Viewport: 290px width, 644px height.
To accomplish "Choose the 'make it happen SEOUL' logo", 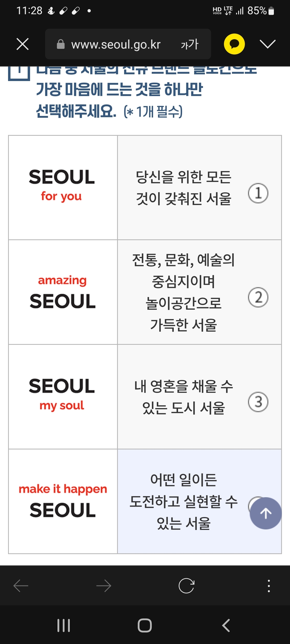I will pos(63,501).
